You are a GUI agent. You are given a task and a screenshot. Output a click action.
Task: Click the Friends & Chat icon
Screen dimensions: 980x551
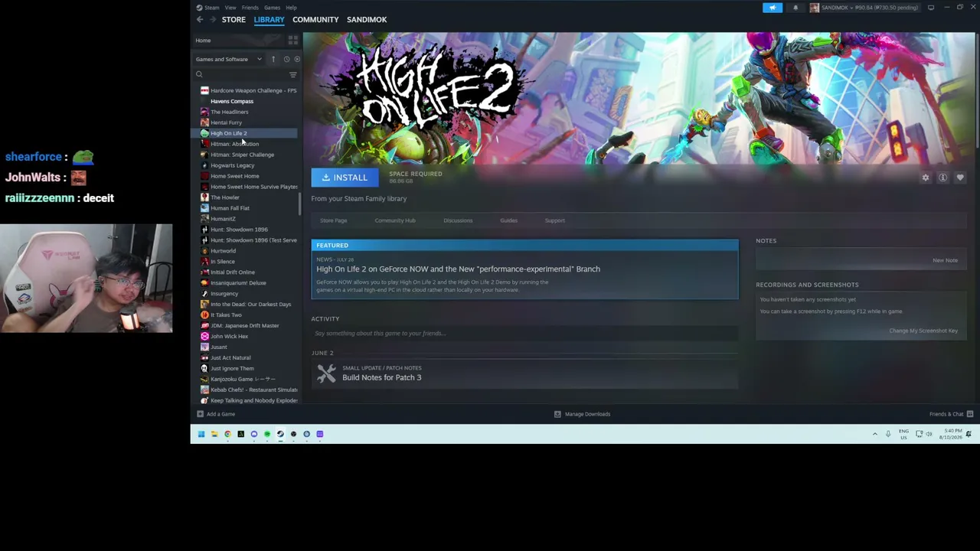tap(970, 414)
